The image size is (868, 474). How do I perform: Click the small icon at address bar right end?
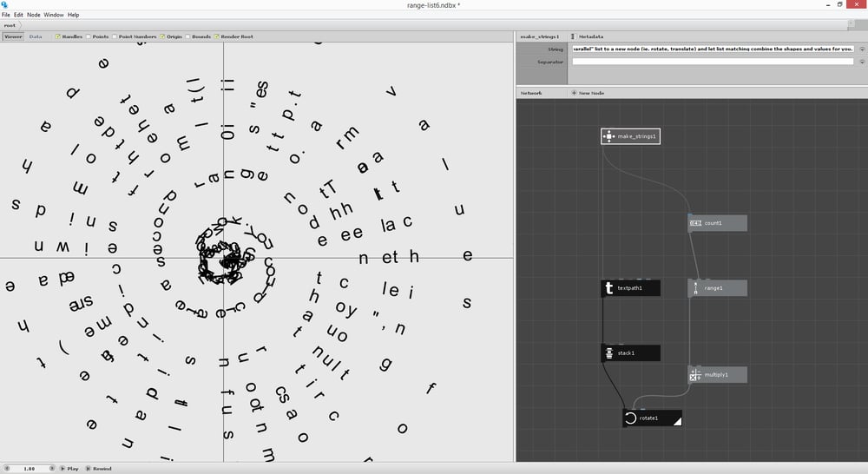coord(851,25)
